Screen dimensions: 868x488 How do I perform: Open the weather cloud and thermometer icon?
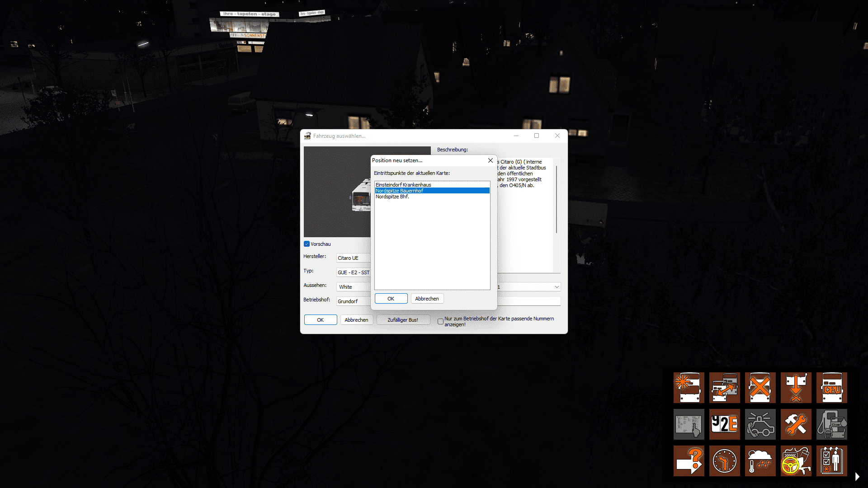(x=760, y=460)
